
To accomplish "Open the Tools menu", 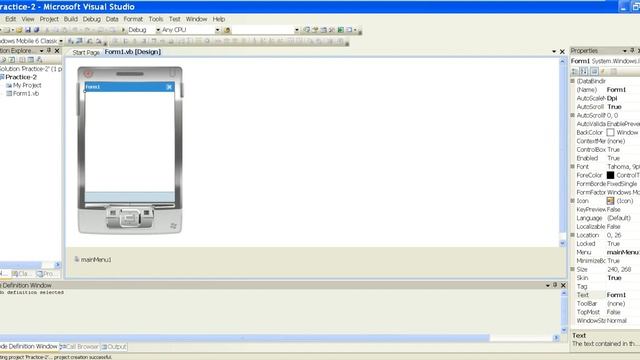I will coord(156,19).
